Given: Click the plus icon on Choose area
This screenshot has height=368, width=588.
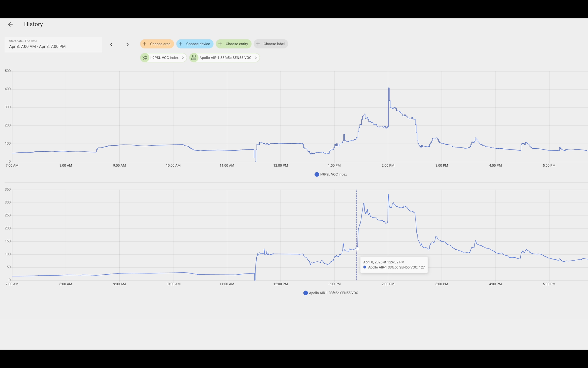Looking at the screenshot, I should (145, 44).
